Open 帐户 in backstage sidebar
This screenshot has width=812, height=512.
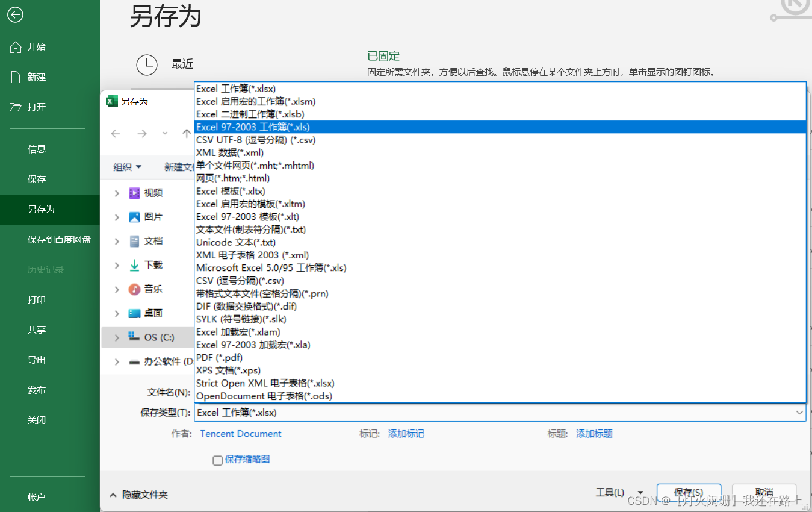pos(50,498)
